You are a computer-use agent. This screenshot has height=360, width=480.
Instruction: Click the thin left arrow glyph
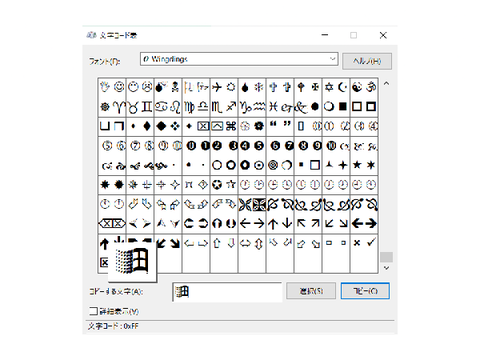[245, 224]
